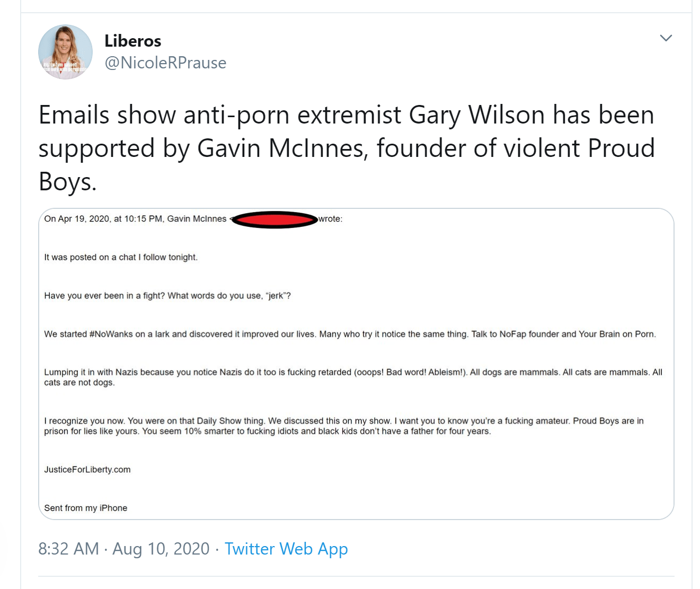Click JusticeForLiberty.com text in the email image
Screen dimensions: 700x589
tap(87, 470)
